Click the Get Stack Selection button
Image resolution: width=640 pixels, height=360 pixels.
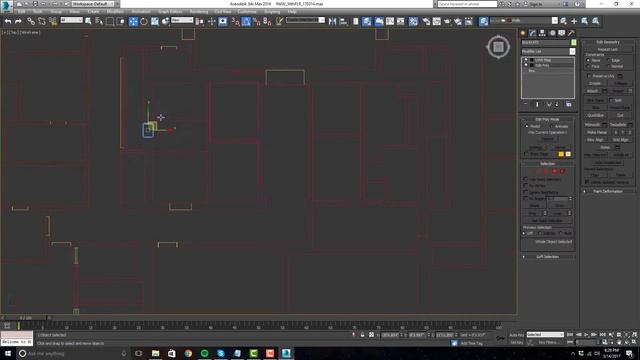click(x=547, y=220)
